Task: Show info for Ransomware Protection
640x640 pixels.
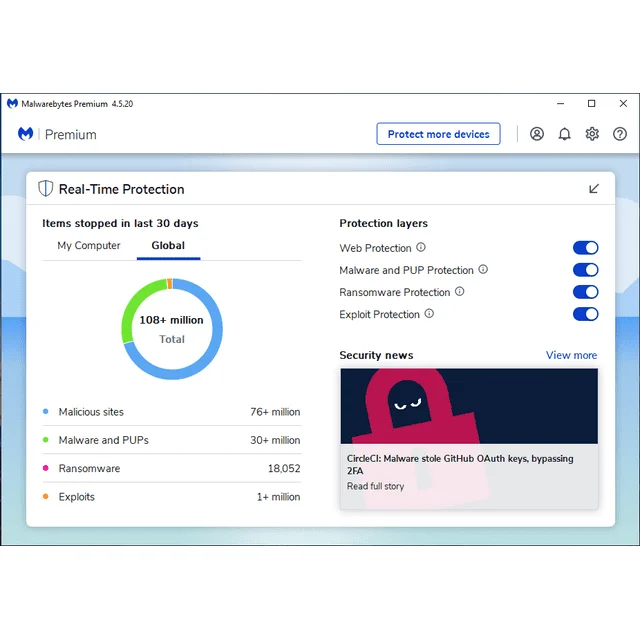Action: point(460,291)
